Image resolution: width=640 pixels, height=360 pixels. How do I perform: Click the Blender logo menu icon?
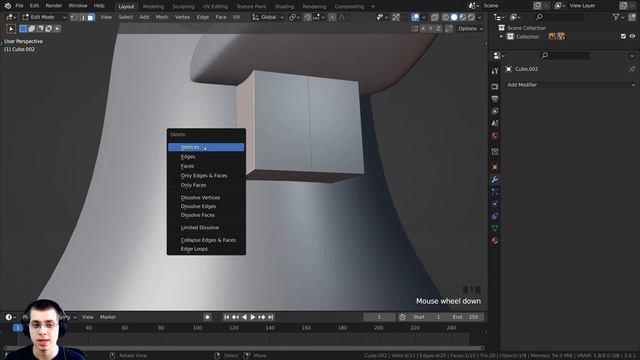(8, 6)
